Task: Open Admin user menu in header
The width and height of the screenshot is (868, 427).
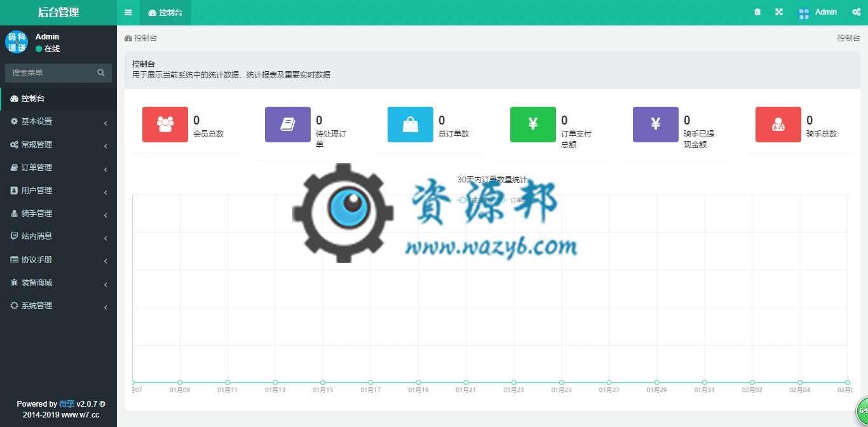Action: (818, 12)
